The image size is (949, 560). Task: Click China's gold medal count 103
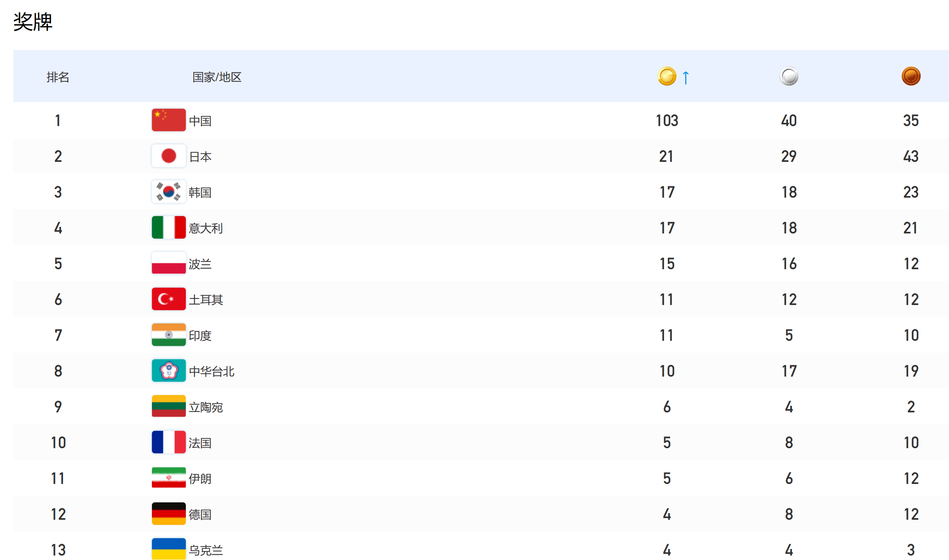[667, 120]
